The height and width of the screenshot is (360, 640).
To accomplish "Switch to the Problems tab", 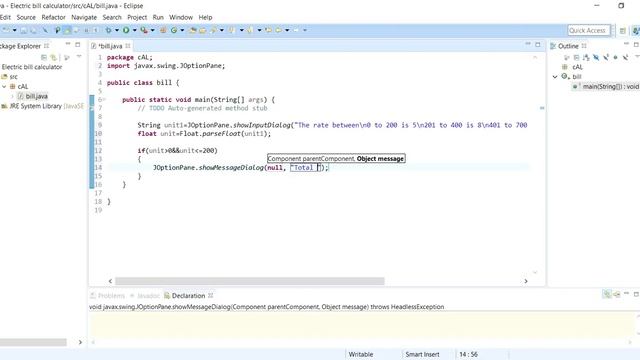I will [x=107, y=296].
